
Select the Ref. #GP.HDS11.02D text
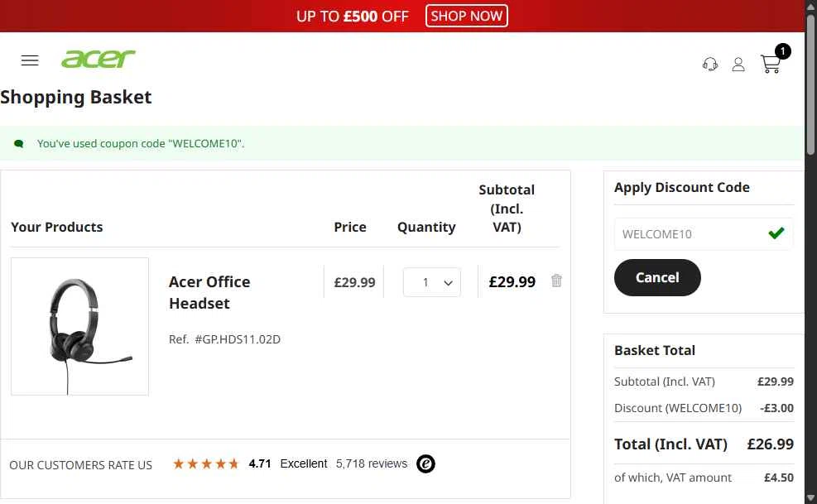[224, 339]
